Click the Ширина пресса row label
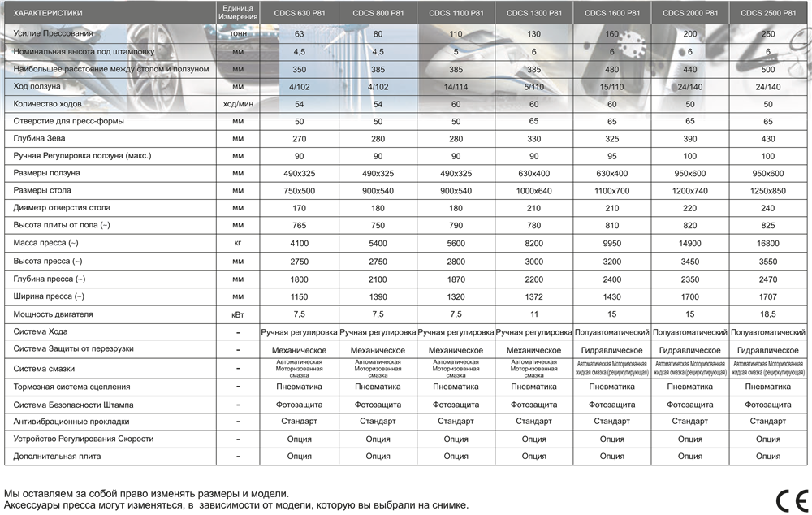Screen dimensions: 812x515 48,296
